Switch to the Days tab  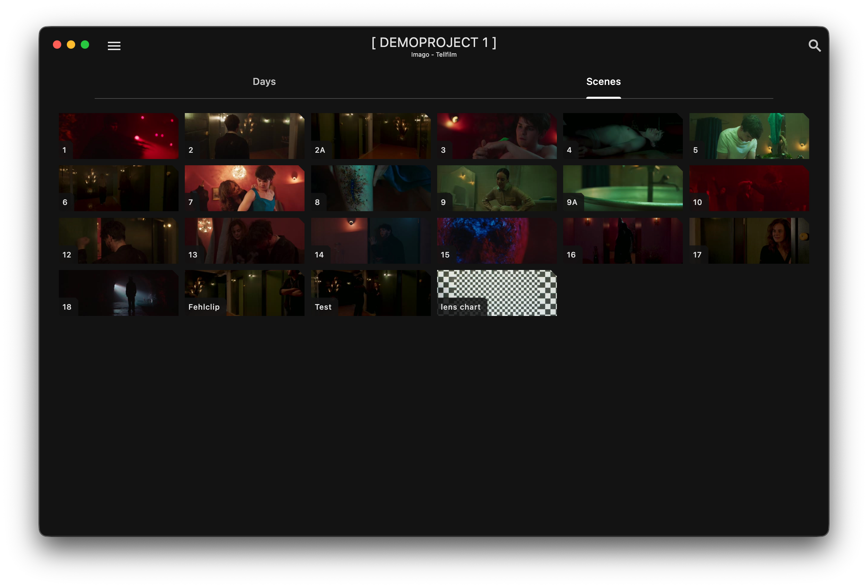264,81
